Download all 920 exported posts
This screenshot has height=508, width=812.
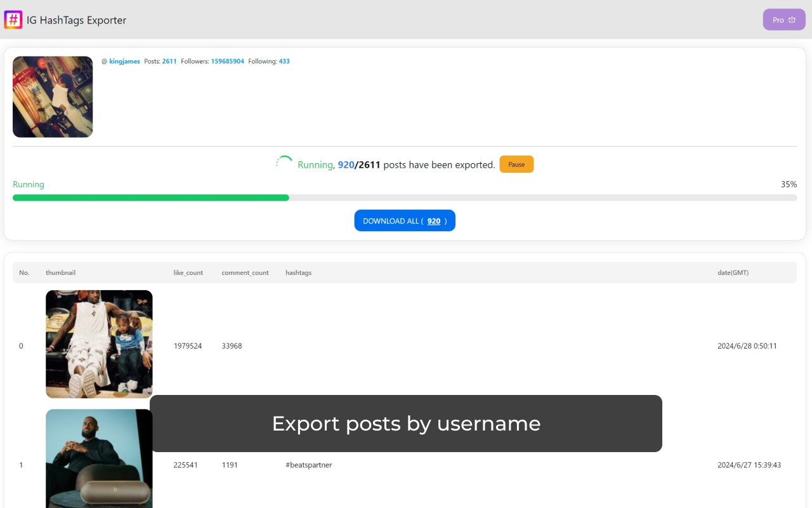tap(405, 221)
